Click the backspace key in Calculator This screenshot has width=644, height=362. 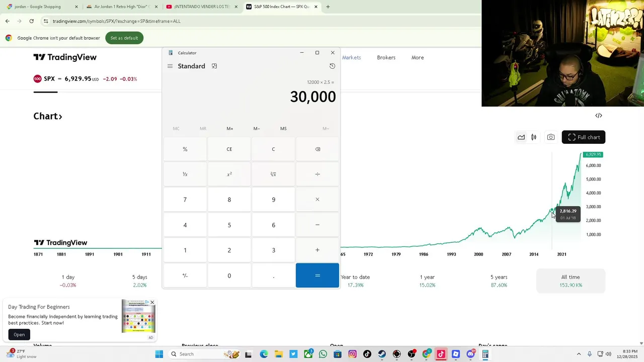(317, 149)
